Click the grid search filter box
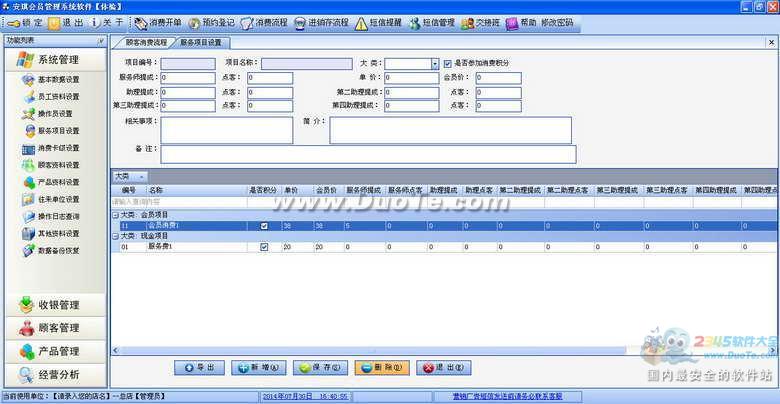The height and width of the screenshot is (404, 780). 179,202
